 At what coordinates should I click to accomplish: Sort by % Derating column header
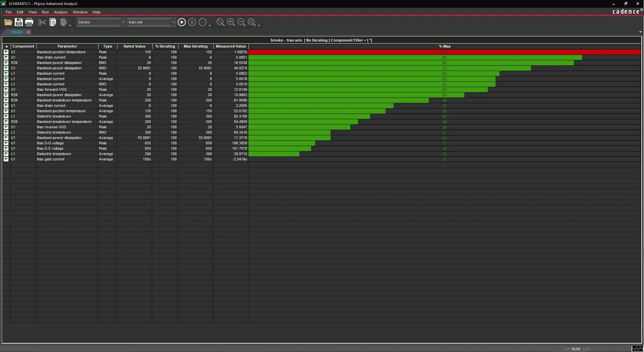pyautogui.click(x=165, y=46)
